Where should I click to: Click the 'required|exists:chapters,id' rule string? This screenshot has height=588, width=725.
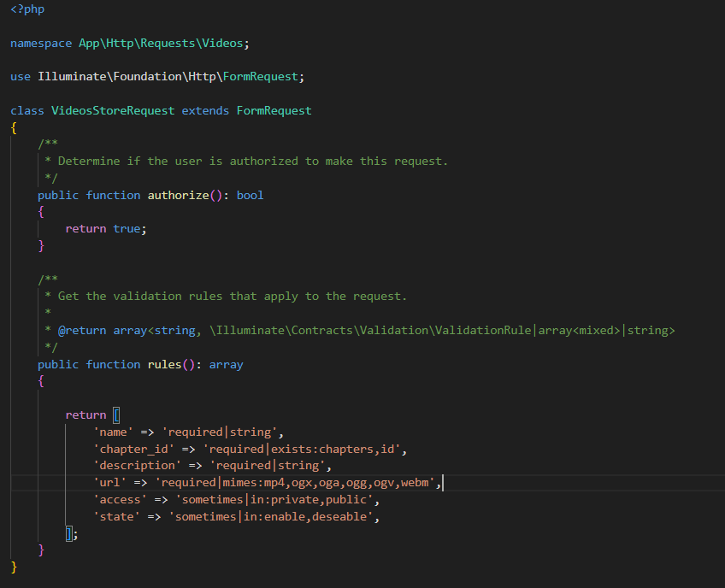pyautogui.click(x=303, y=449)
